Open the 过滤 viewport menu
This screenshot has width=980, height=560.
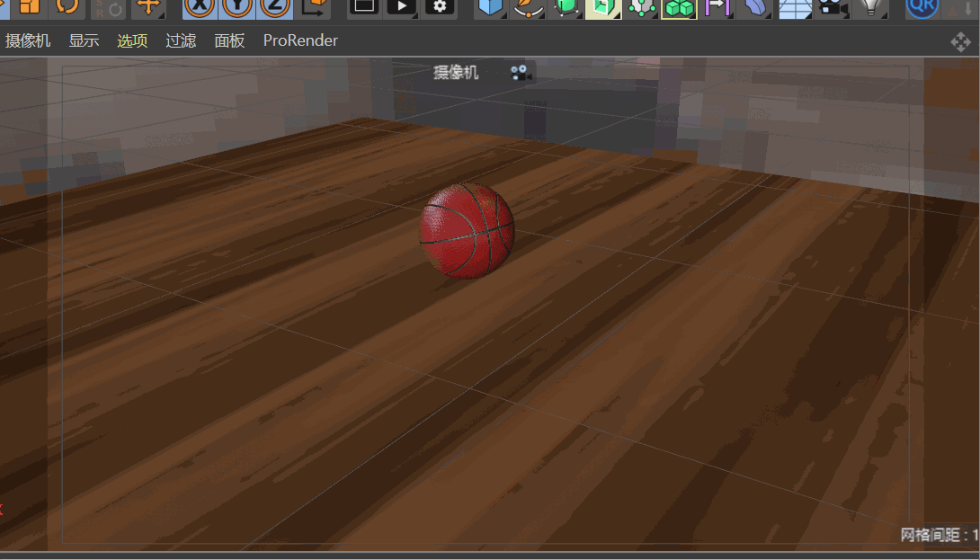click(x=180, y=40)
